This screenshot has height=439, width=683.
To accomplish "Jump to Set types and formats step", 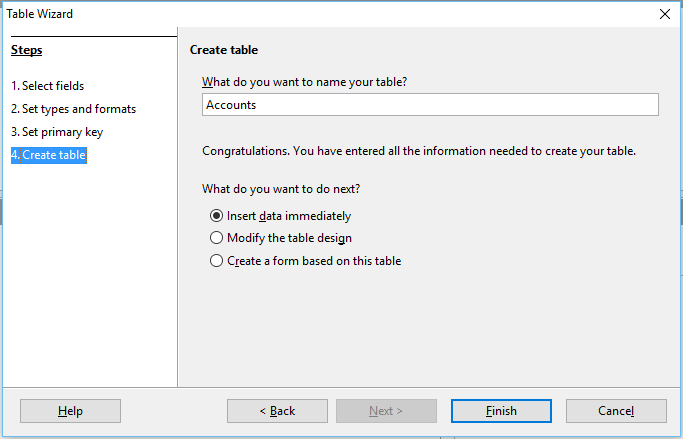I will pos(73,109).
